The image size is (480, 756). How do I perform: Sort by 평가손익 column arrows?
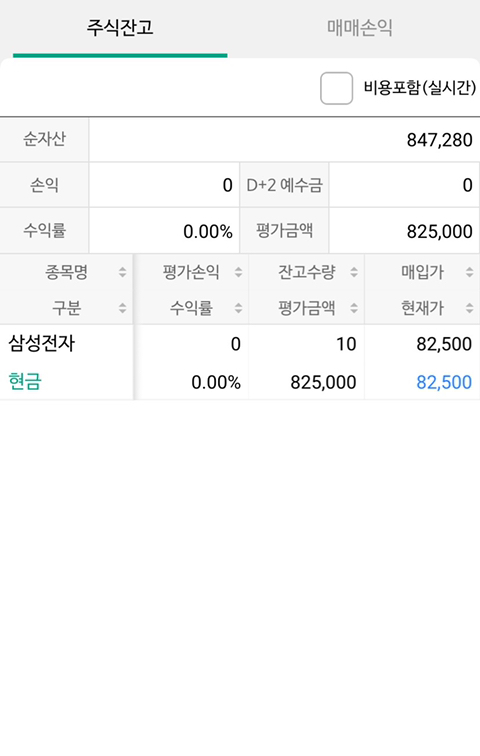tap(238, 272)
